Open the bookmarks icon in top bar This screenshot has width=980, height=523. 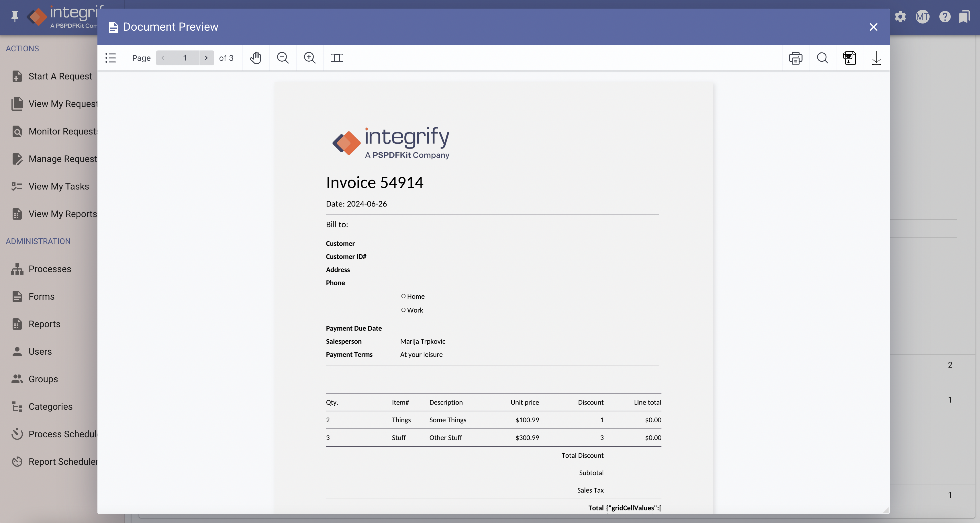coord(965,17)
